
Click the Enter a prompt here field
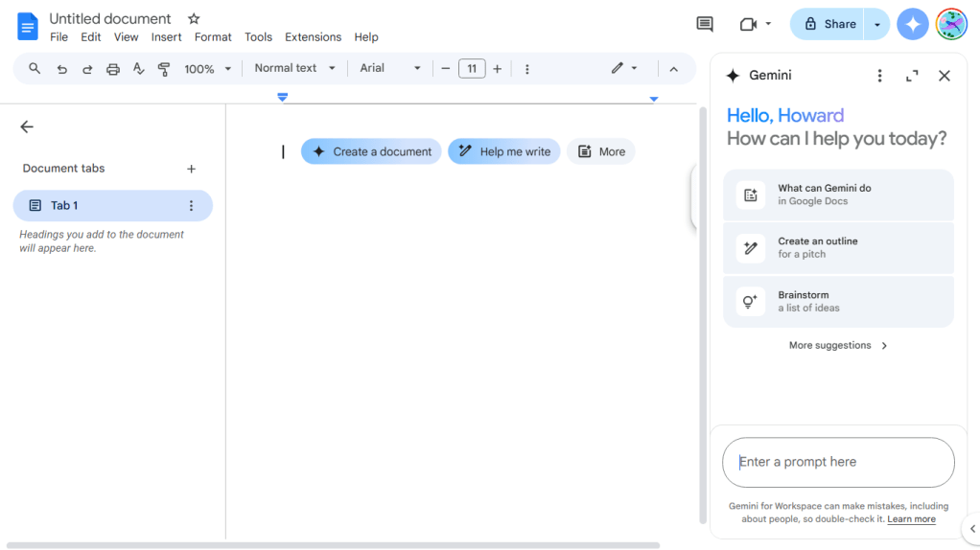(837, 462)
